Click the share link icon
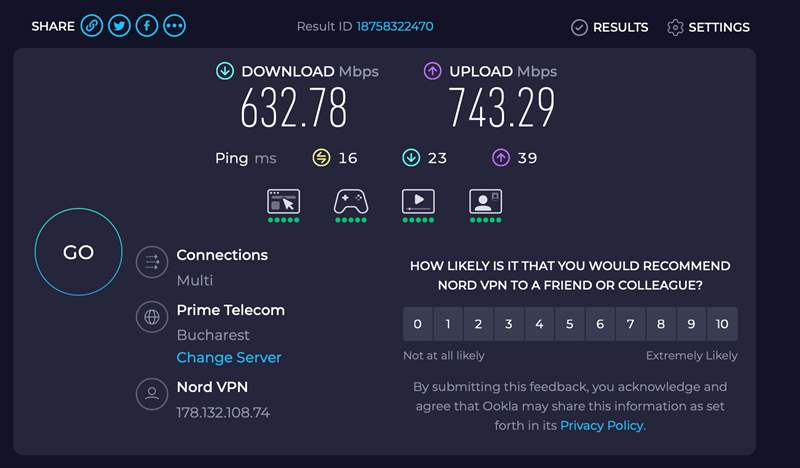 (x=92, y=26)
